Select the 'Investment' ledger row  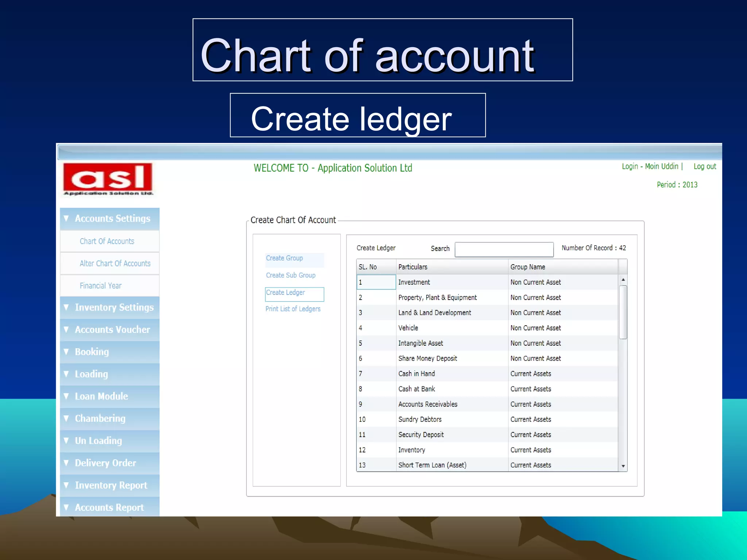pos(487,282)
